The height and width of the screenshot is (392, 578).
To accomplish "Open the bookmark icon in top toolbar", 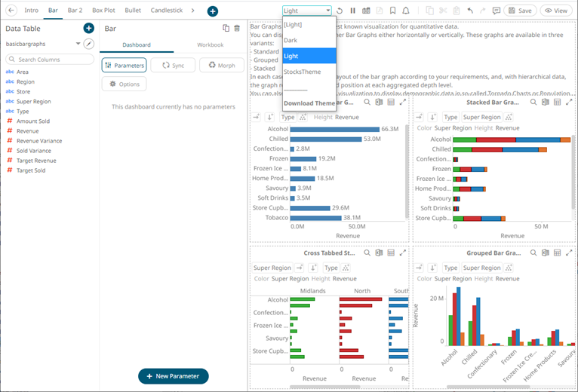I will point(393,11).
